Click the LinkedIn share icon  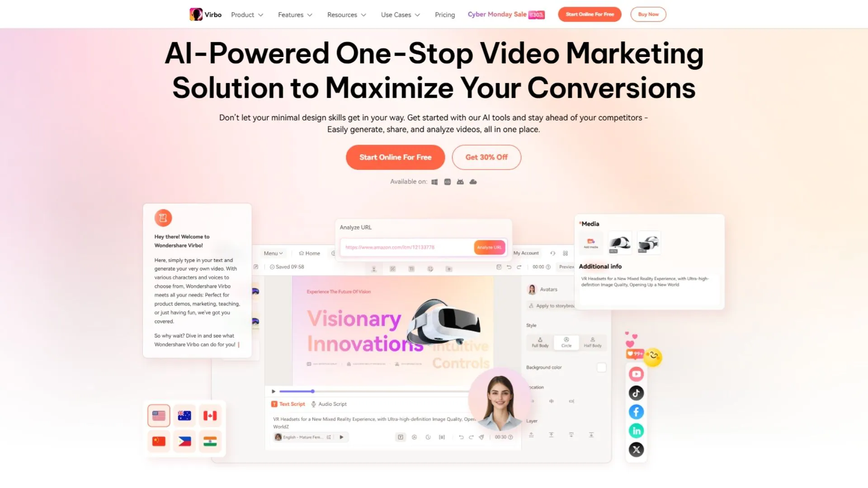[x=636, y=430]
